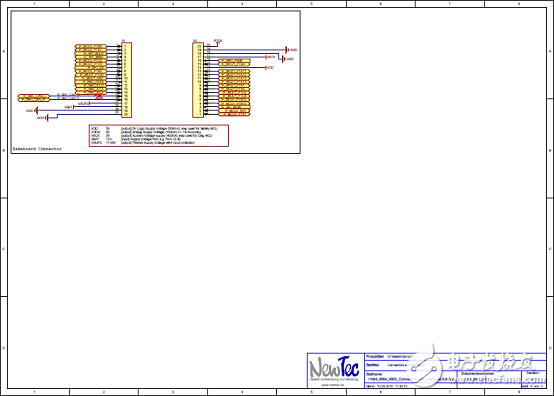The width and height of the screenshot is (554, 396).
Task: Select the left 20-pin connector body
Action: [126, 80]
